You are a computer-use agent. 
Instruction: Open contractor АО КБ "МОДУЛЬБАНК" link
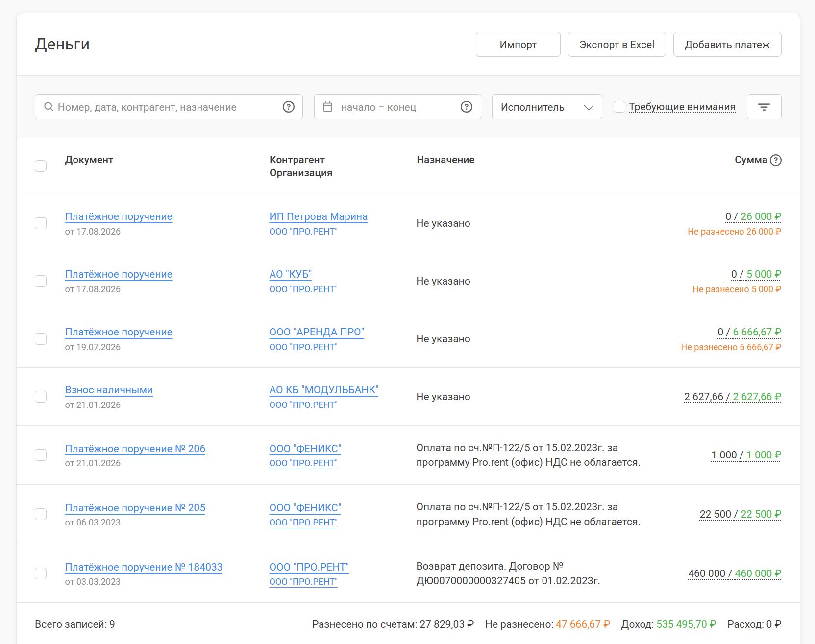(324, 390)
